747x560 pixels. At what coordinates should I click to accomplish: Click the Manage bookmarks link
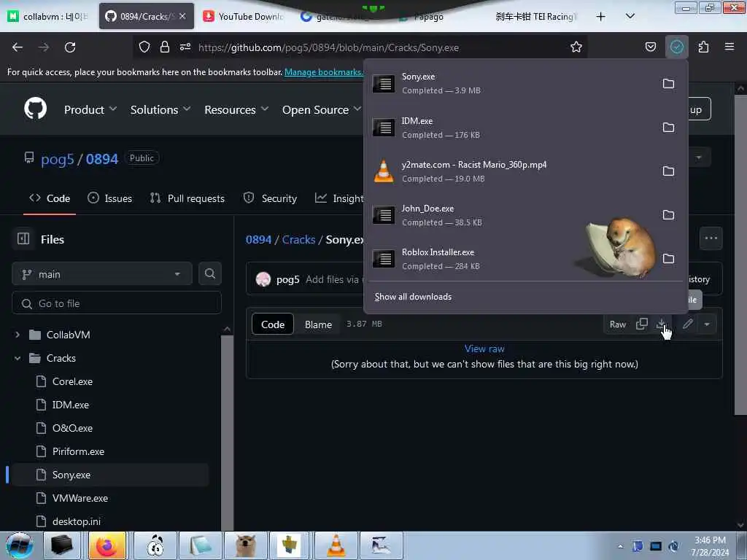point(323,72)
